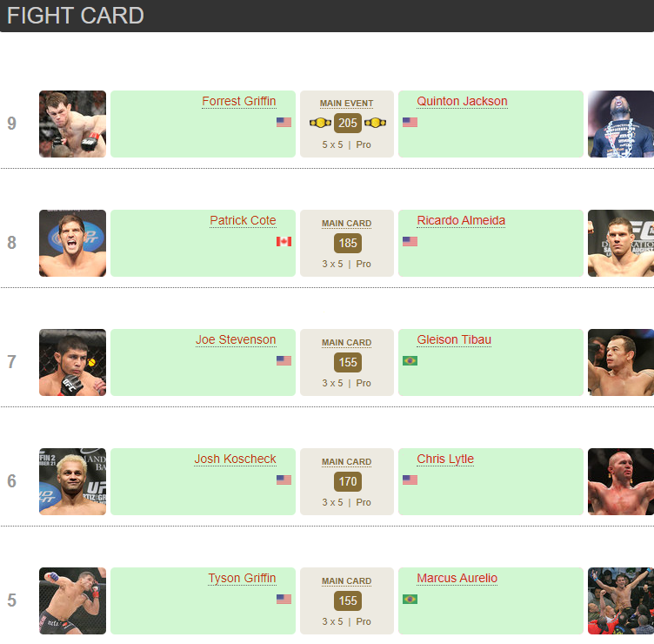Screen dimensions: 654x644
Task: Click Forrest Griffin's US flag icon
Action: pyautogui.click(x=284, y=122)
